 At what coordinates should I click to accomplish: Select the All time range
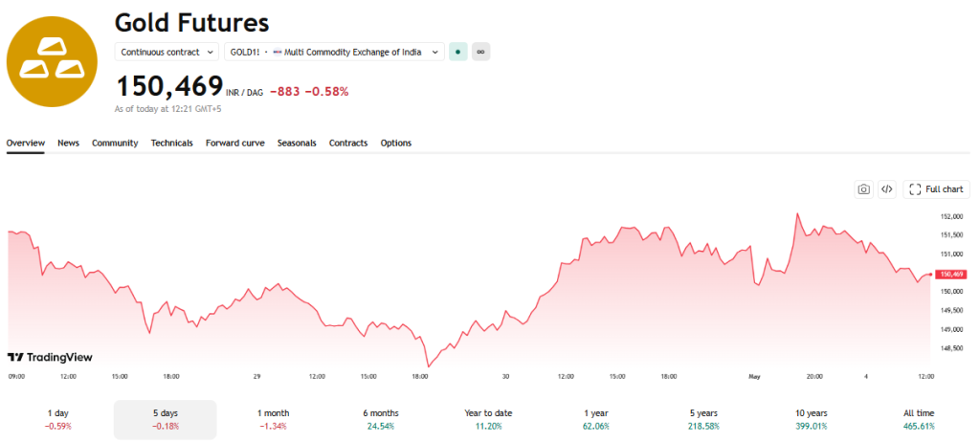click(x=918, y=419)
